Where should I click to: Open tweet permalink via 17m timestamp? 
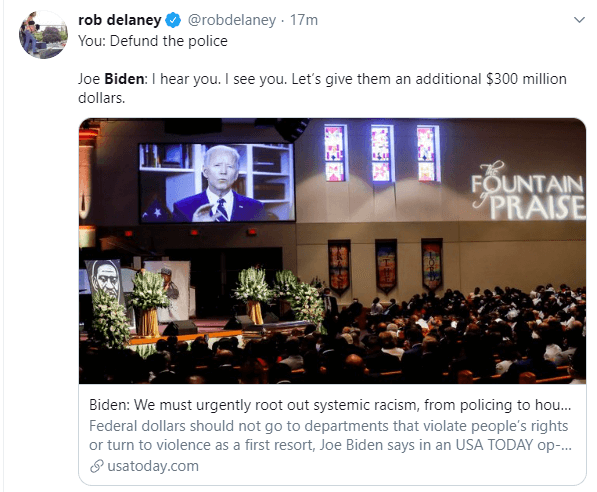303,20
